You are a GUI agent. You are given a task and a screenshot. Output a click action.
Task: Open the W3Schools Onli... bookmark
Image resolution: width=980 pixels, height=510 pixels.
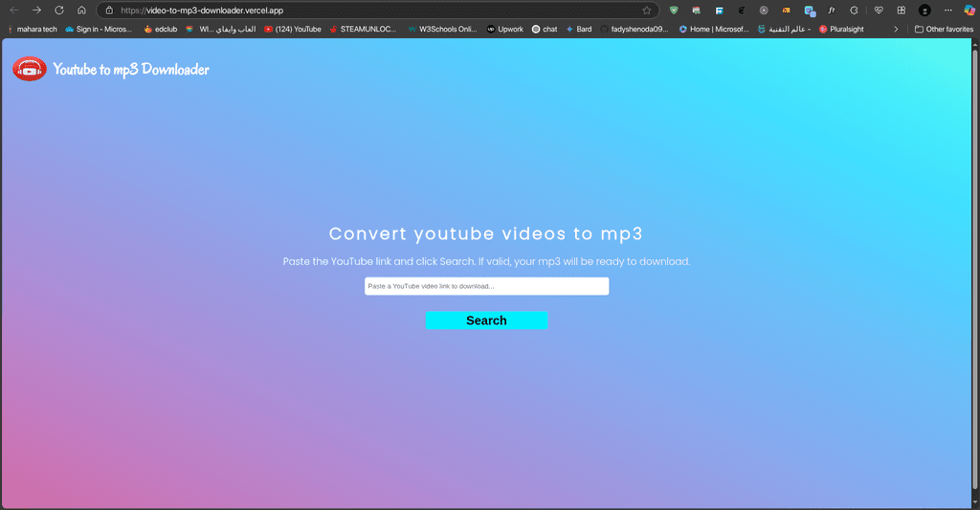(x=442, y=29)
